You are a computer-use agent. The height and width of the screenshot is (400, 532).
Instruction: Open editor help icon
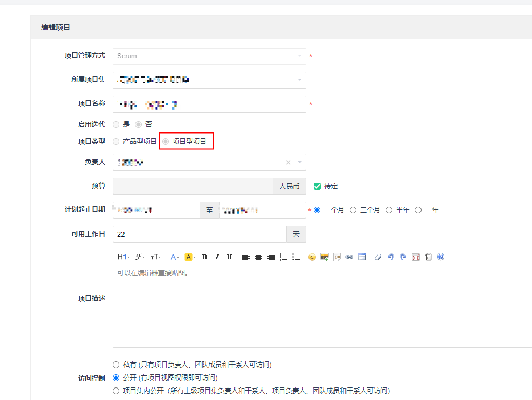(x=441, y=257)
